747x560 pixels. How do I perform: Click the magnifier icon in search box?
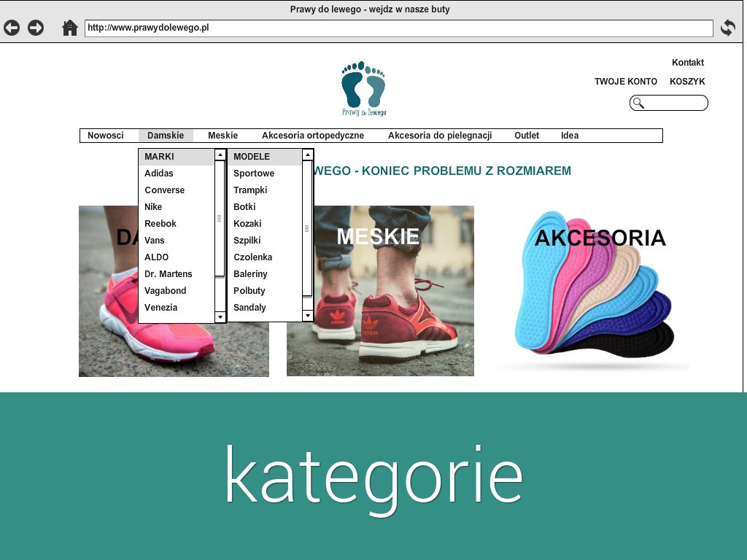[638, 103]
